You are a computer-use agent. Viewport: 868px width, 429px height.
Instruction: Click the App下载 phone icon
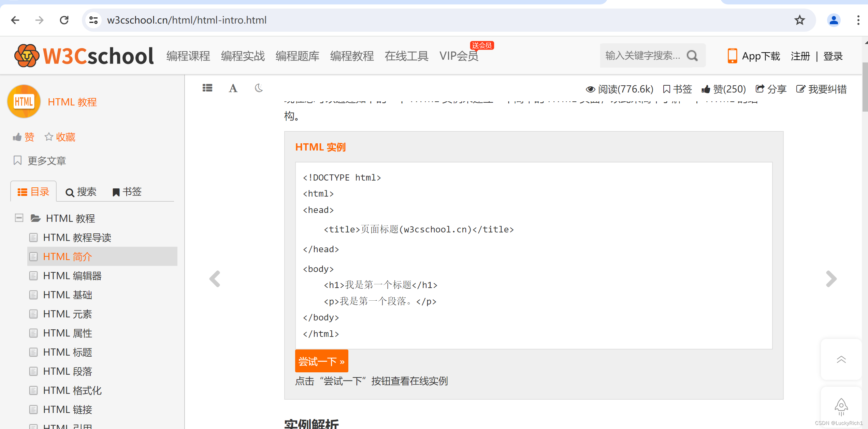732,56
